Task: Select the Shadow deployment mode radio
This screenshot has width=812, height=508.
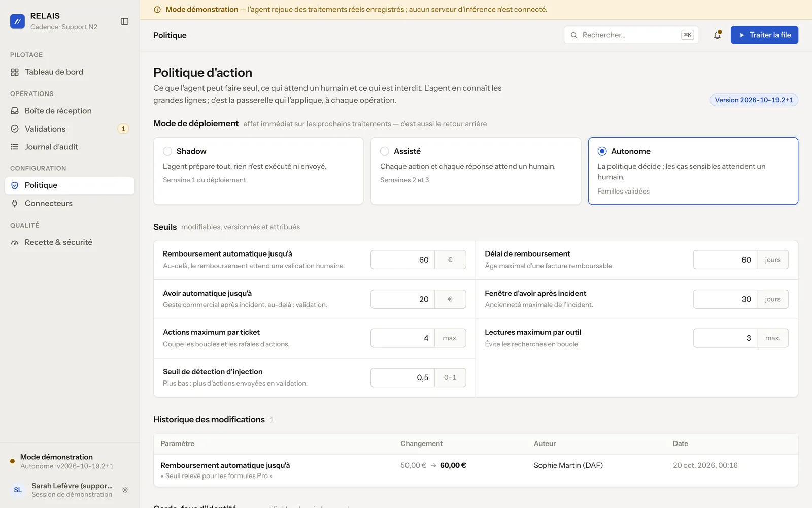Action: (x=167, y=151)
